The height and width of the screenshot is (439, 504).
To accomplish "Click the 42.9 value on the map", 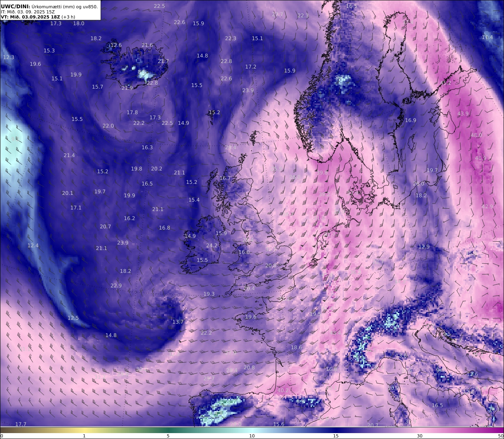I will (487, 206).
